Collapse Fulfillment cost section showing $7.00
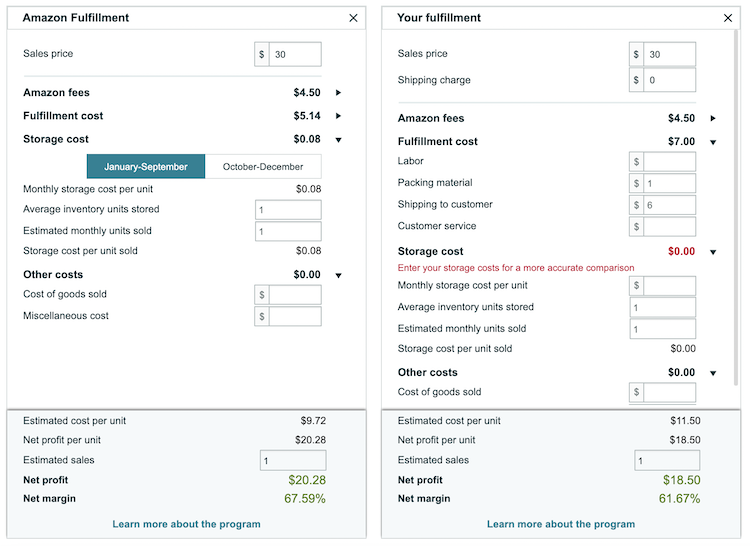 [x=713, y=142]
